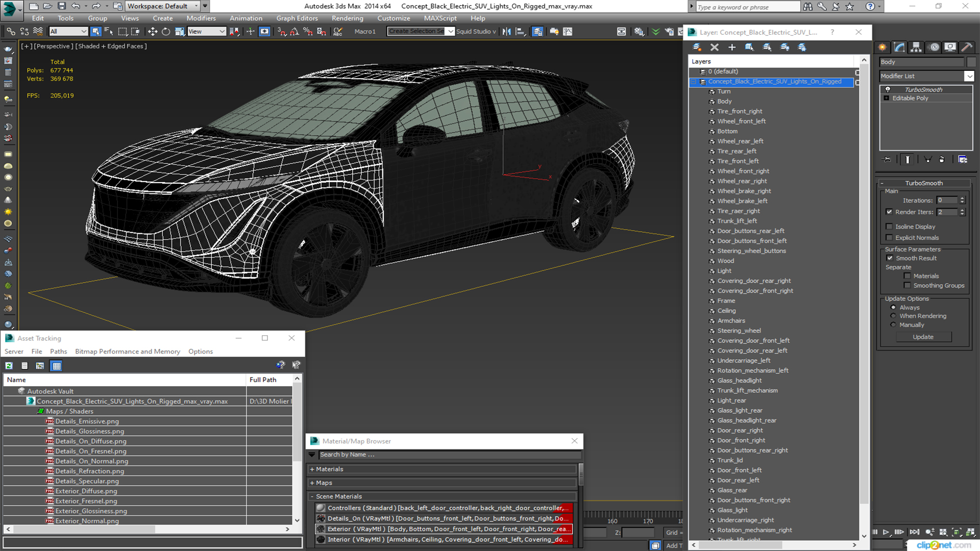Click Pin Stack icon under modifier stack
The width and height of the screenshot is (980, 551).
pyautogui.click(x=887, y=160)
